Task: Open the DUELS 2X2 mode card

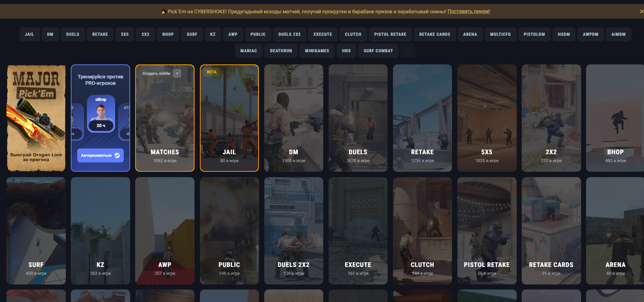Action: (294, 231)
